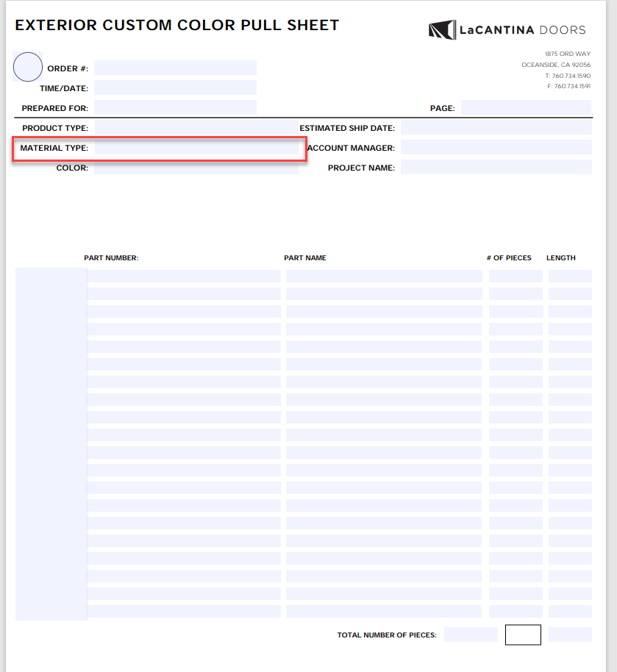Click the ESTIMATED SHIP DATE field

click(496, 127)
